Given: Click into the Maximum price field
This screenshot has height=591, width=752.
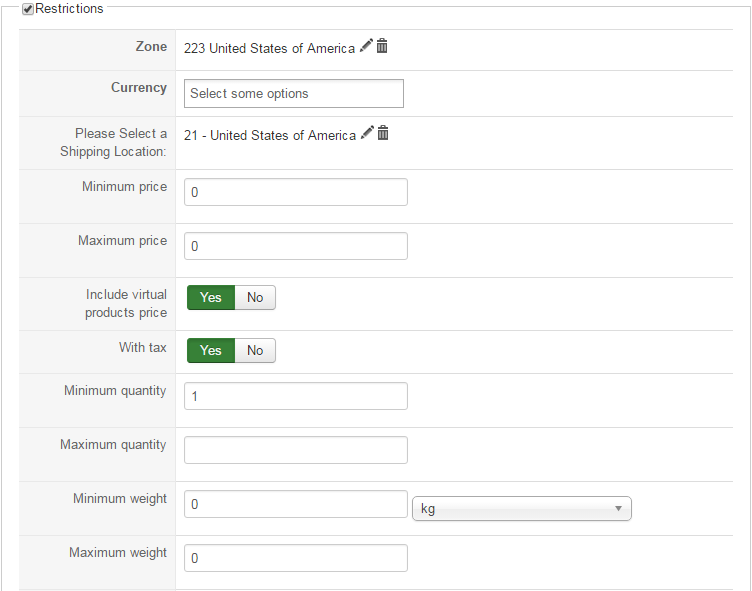Looking at the screenshot, I should click(x=296, y=246).
